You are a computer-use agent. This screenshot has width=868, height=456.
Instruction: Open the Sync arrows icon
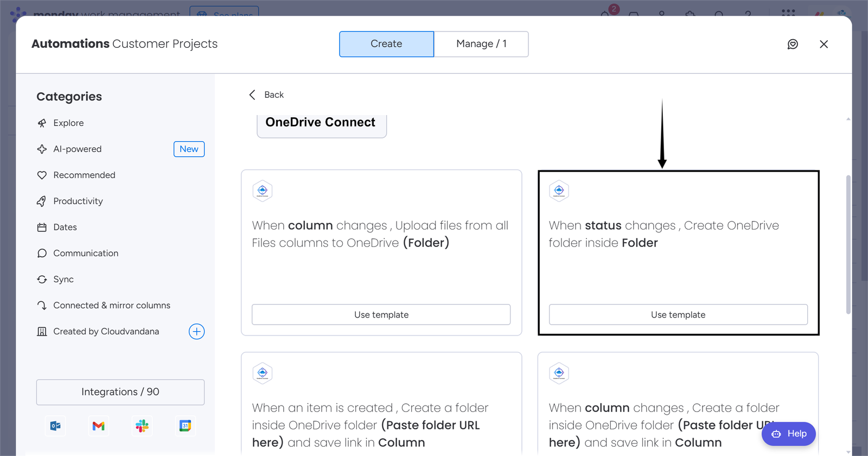[x=42, y=280]
